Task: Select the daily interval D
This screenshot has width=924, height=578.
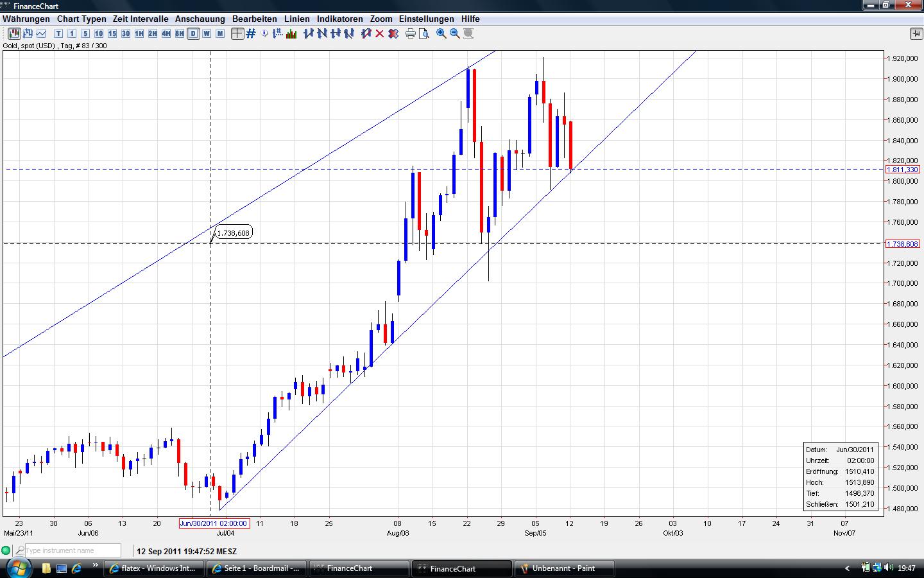Action: 193,33
